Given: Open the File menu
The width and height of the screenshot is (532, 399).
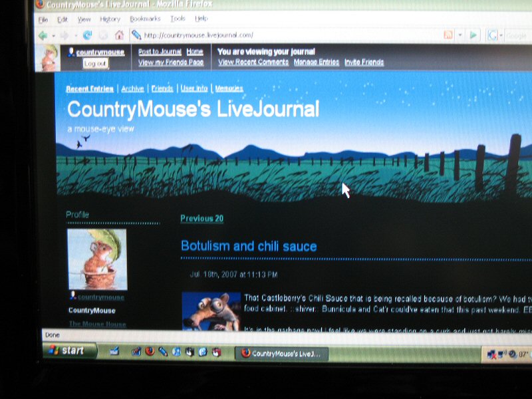Looking at the screenshot, I should (x=43, y=20).
